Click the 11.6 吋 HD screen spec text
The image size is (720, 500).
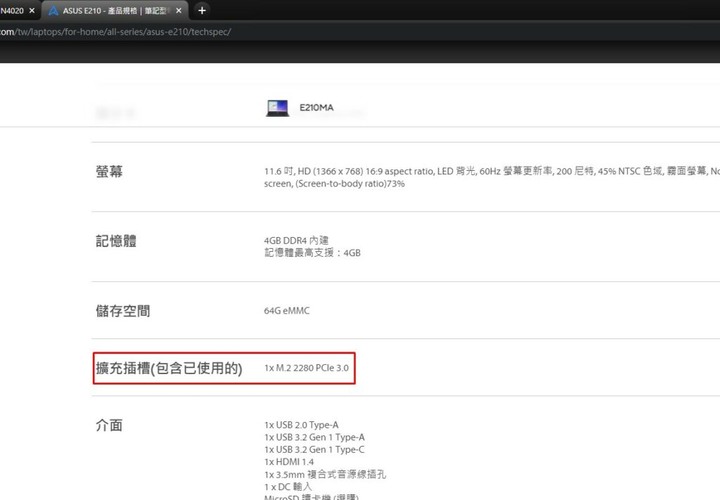[492, 171]
